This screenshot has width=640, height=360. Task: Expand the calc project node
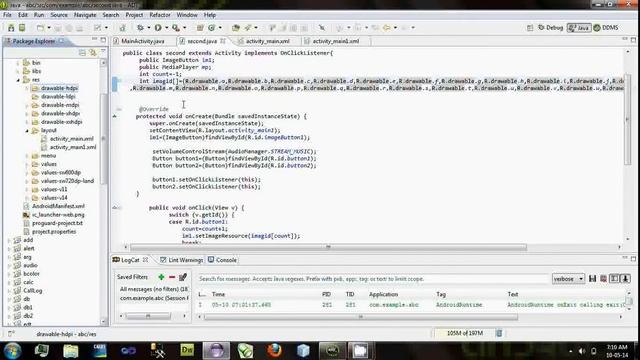(x=9, y=282)
